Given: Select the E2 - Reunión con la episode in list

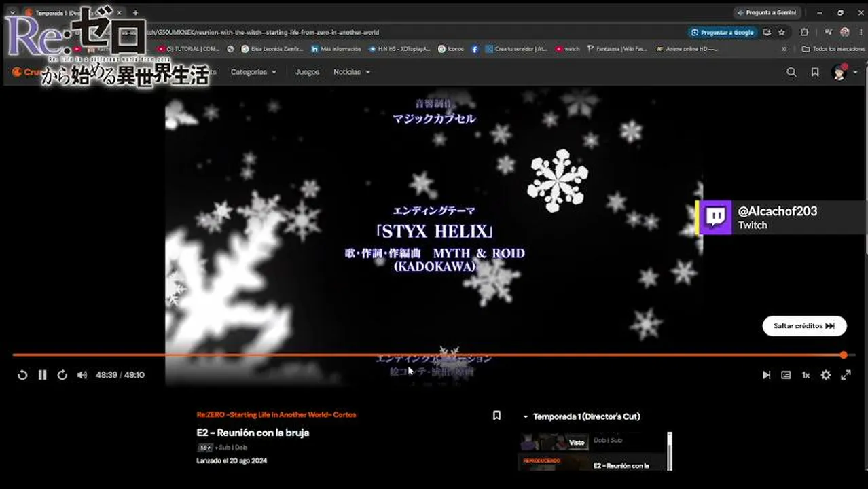Looking at the screenshot, I should coord(591,463).
